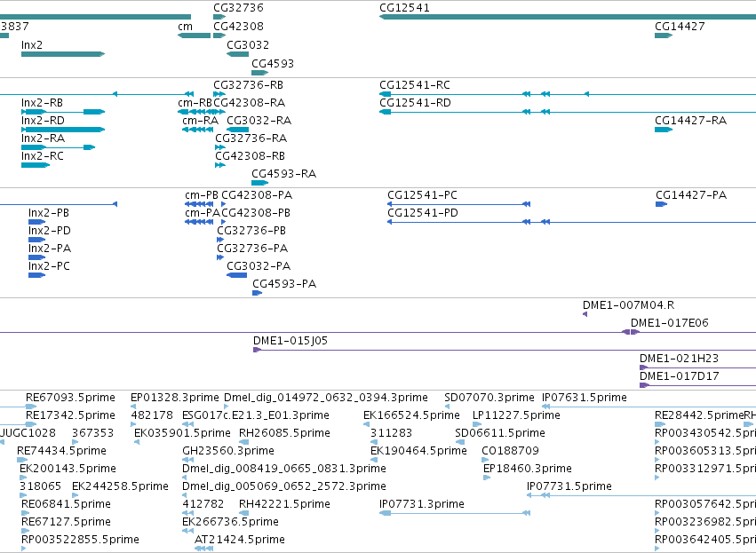
Task: Select CG12541-RC transcript label
Action: point(415,85)
